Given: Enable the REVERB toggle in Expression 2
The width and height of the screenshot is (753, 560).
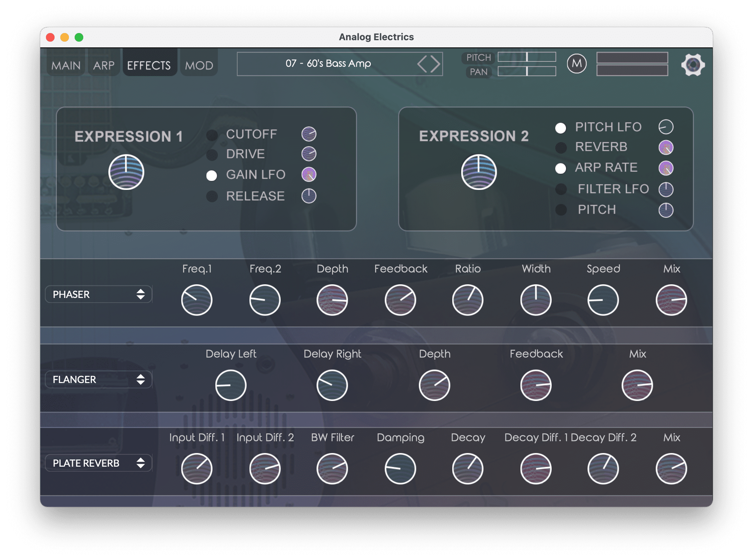Looking at the screenshot, I should [x=561, y=148].
